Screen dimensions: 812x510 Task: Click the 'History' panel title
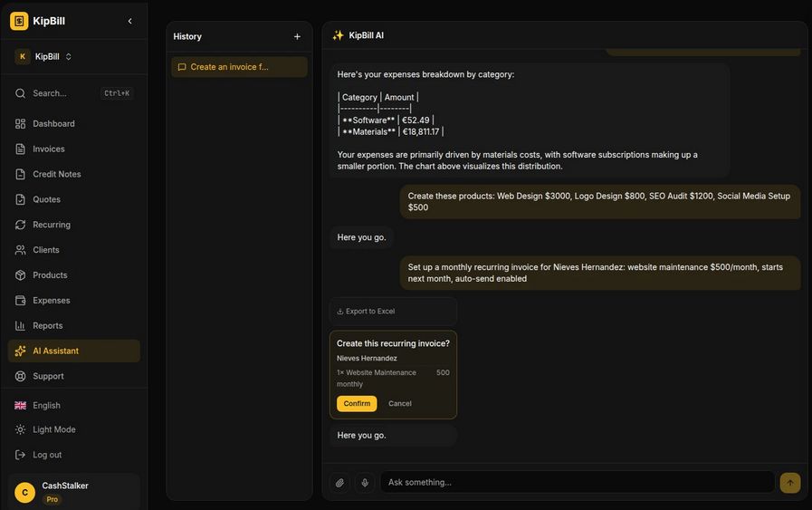coord(187,37)
